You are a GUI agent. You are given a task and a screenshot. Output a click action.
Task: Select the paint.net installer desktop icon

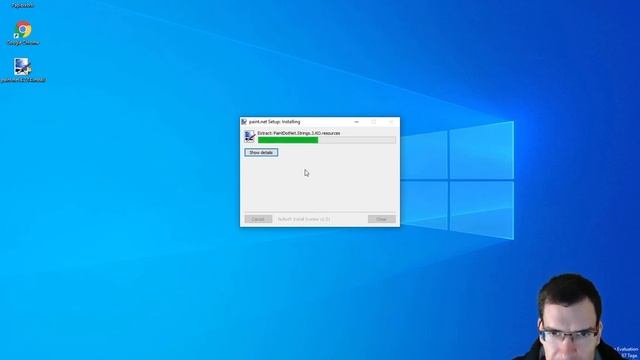(23, 70)
